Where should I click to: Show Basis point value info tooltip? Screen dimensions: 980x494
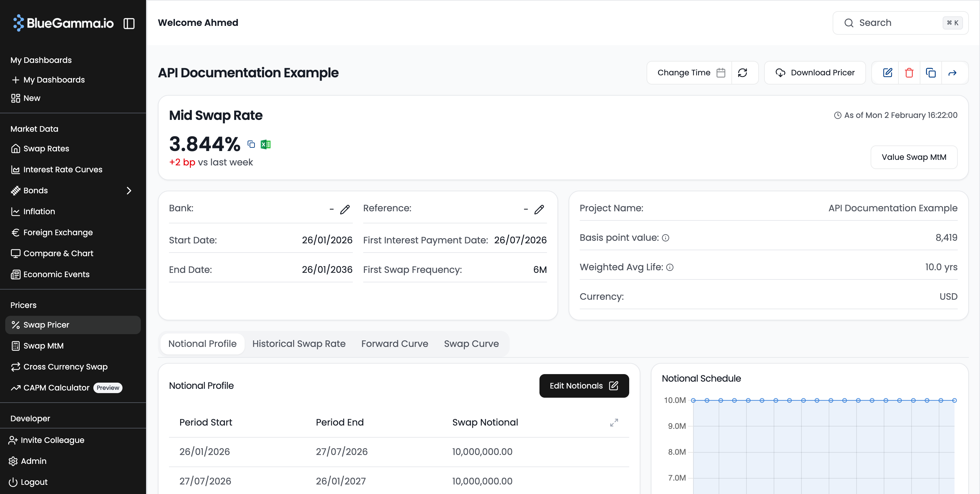665,238
